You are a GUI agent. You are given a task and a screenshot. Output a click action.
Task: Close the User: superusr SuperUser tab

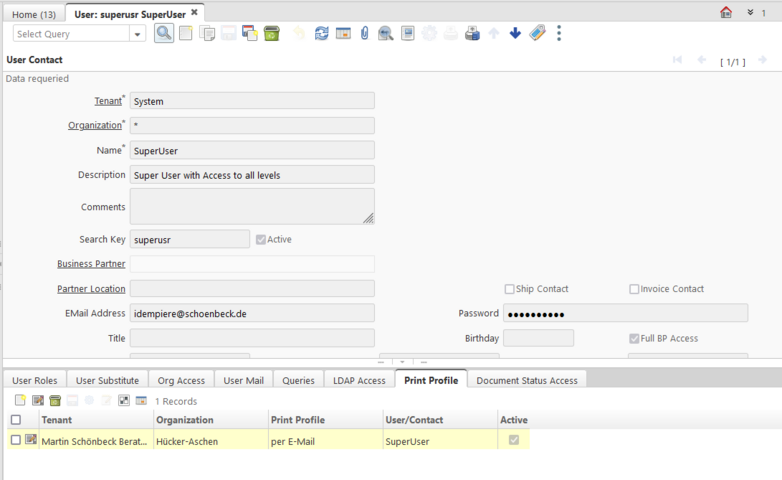click(194, 12)
